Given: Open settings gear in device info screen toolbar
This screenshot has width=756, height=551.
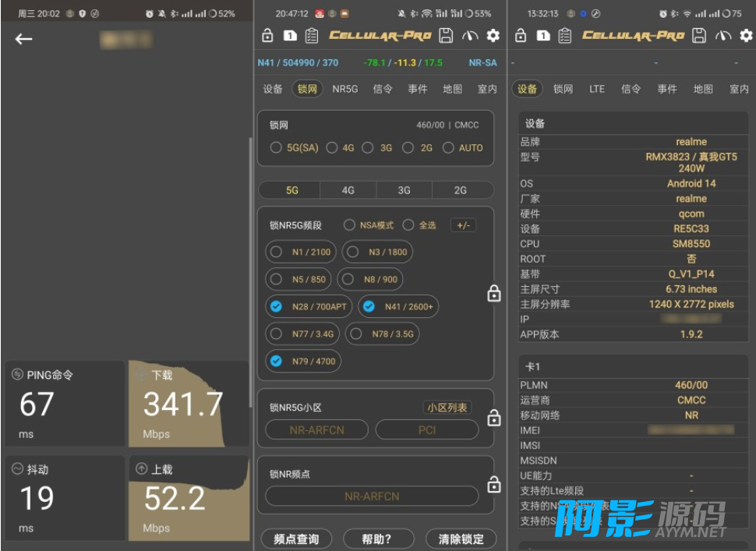Looking at the screenshot, I should [746, 35].
